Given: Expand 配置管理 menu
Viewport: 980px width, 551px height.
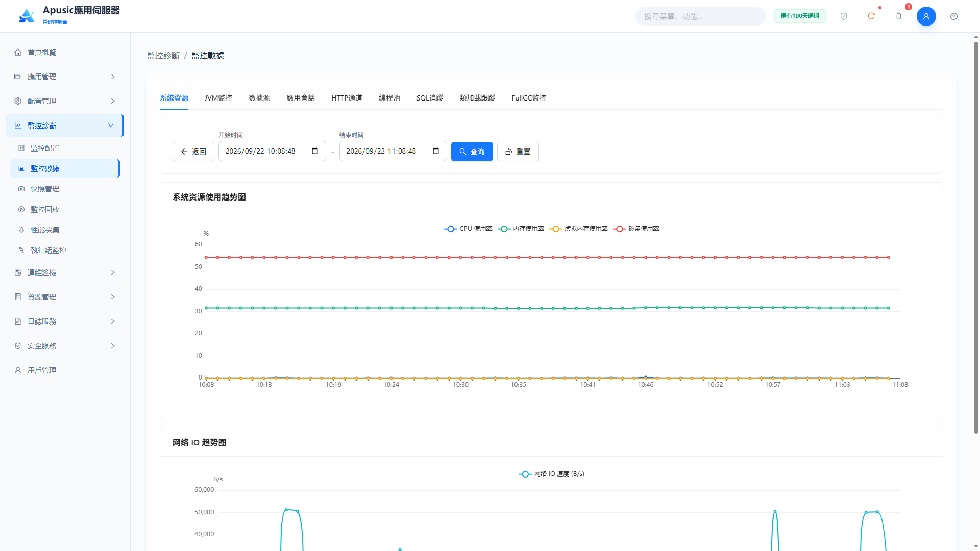Looking at the screenshot, I should point(65,101).
